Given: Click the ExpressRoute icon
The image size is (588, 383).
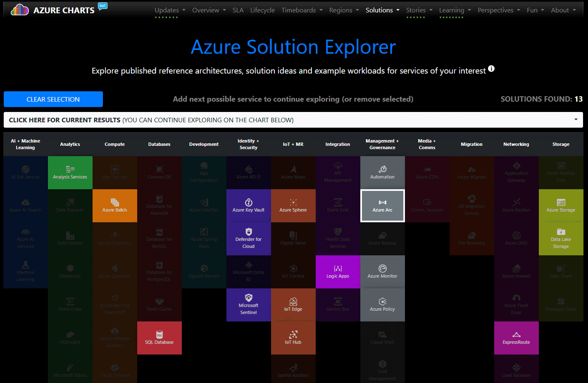Looking at the screenshot, I should pyautogui.click(x=516, y=338).
